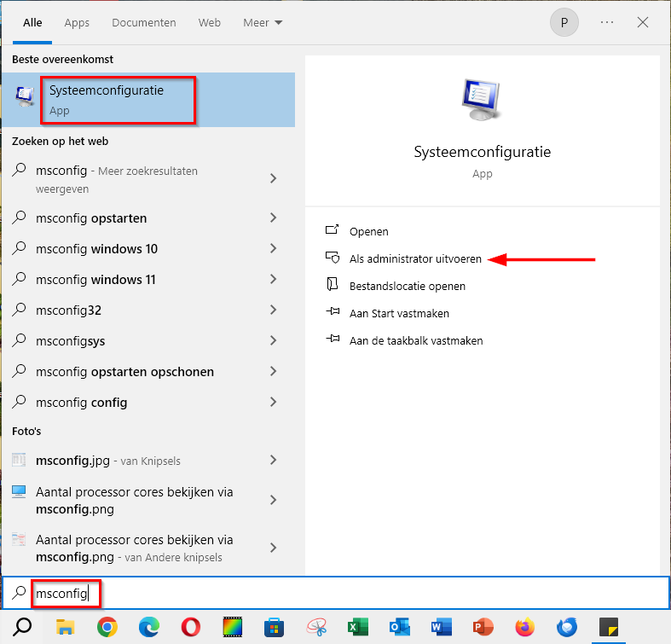This screenshot has width=671, height=644.
Task: Launch Excel from the taskbar
Action: [x=358, y=628]
